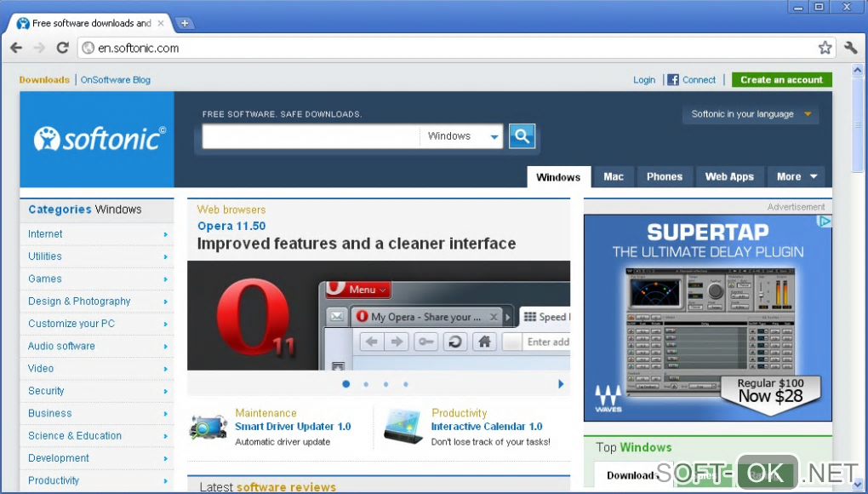The height and width of the screenshot is (494, 868).
Task: Click the globe icon in address bar
Action: [x=88, y=49]
